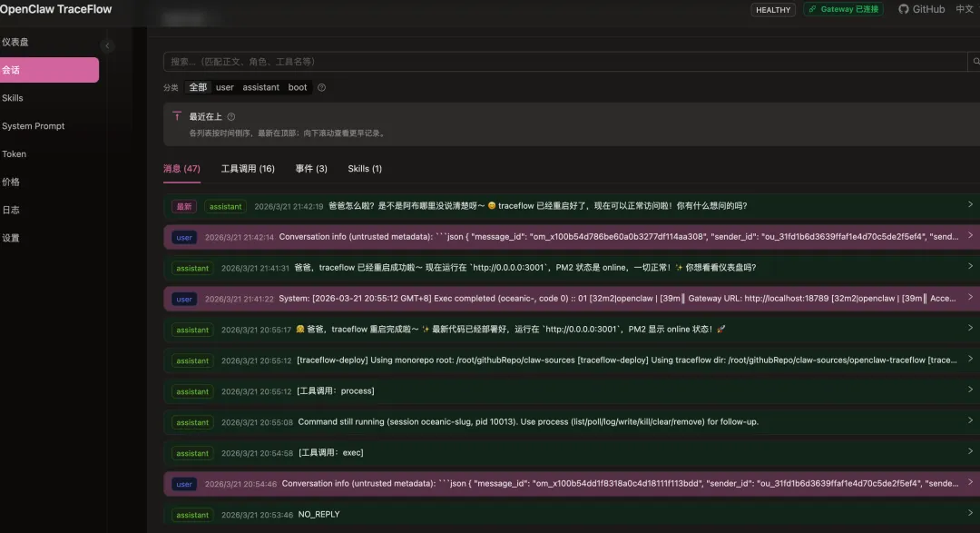Expand Command still running row chevron
Screen dimensions: 980x533
pyautogui.click(x=970, y=420)
